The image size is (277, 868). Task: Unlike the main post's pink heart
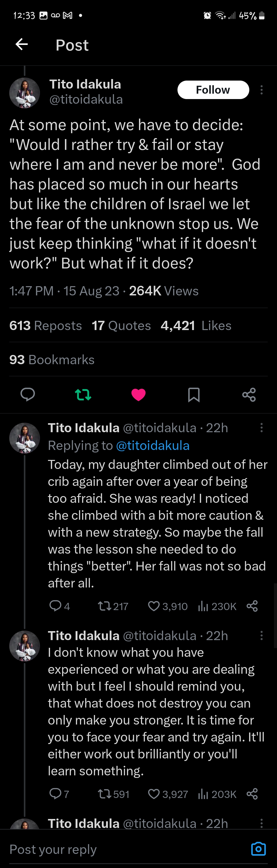138,394
